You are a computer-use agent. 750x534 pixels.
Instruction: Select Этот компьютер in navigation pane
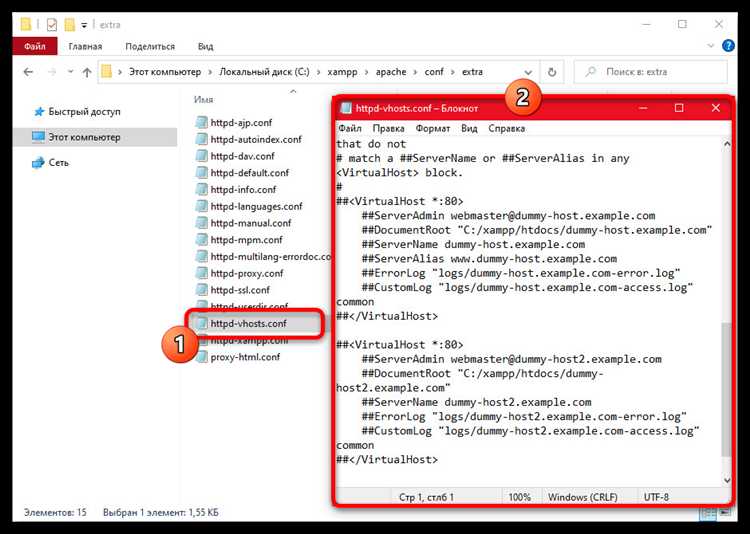pyautogui.click(x=84, y=137)
